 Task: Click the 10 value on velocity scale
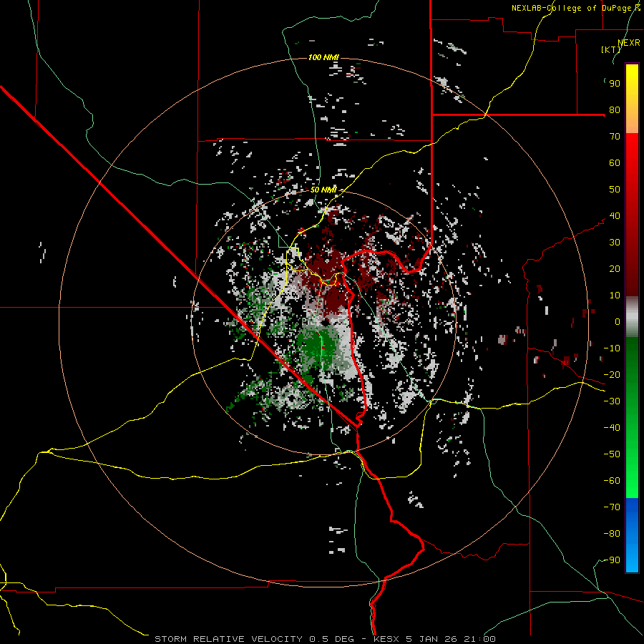(615, 296)
